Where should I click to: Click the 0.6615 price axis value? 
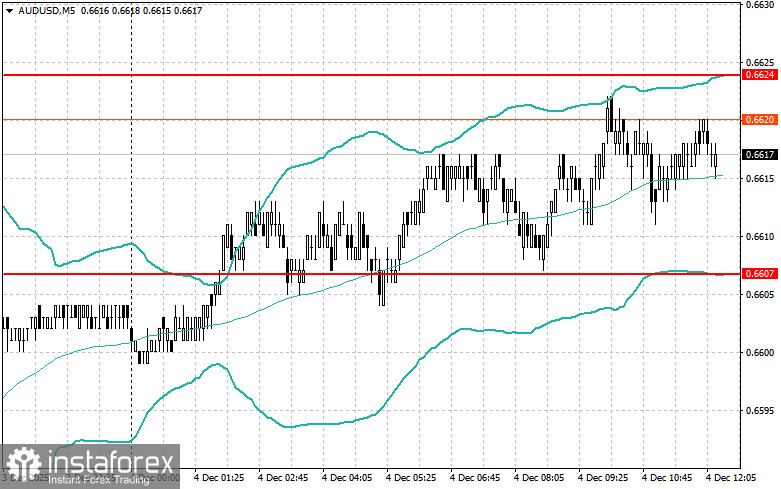760,179
